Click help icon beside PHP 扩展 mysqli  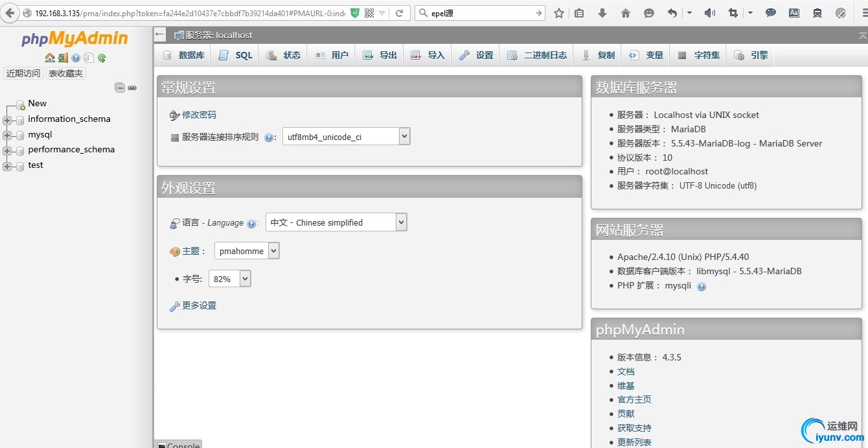[x=702, y=287]
